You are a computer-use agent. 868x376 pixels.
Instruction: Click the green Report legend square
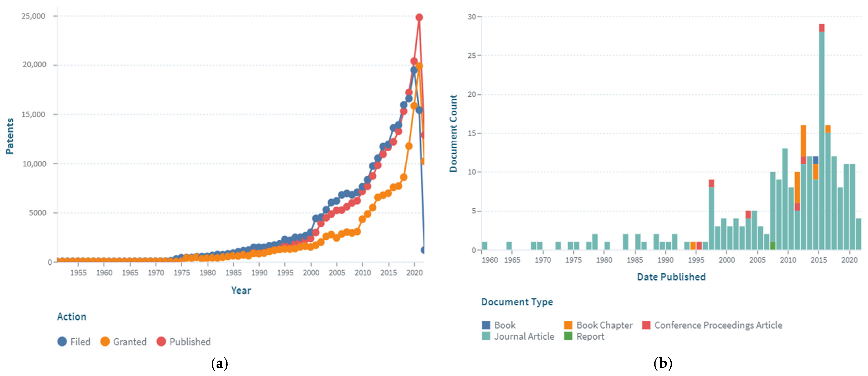(568, 336)
